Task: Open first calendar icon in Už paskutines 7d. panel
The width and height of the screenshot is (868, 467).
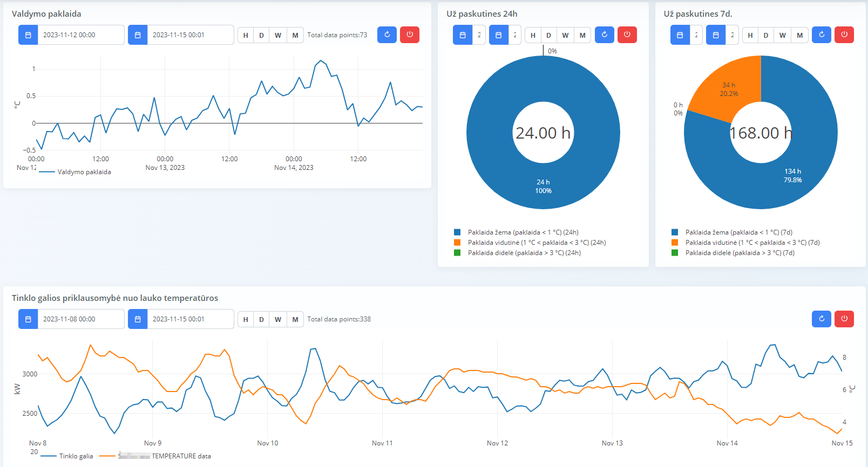Action: tap(680, 35)
